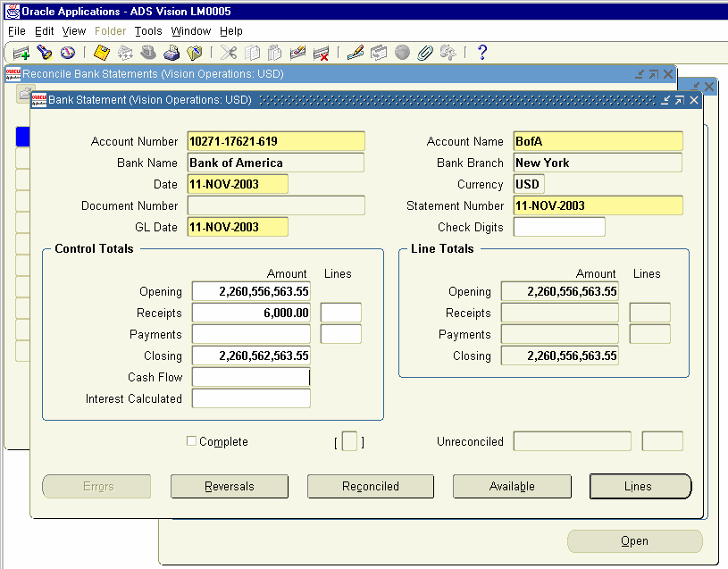Click the Reconciled button

[371, 487]
